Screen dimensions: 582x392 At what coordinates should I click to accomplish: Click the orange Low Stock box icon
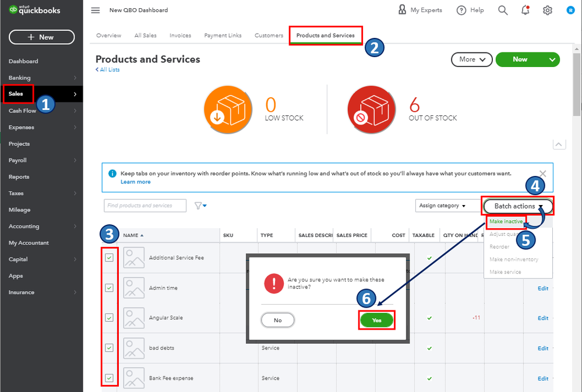click(228, 110)
